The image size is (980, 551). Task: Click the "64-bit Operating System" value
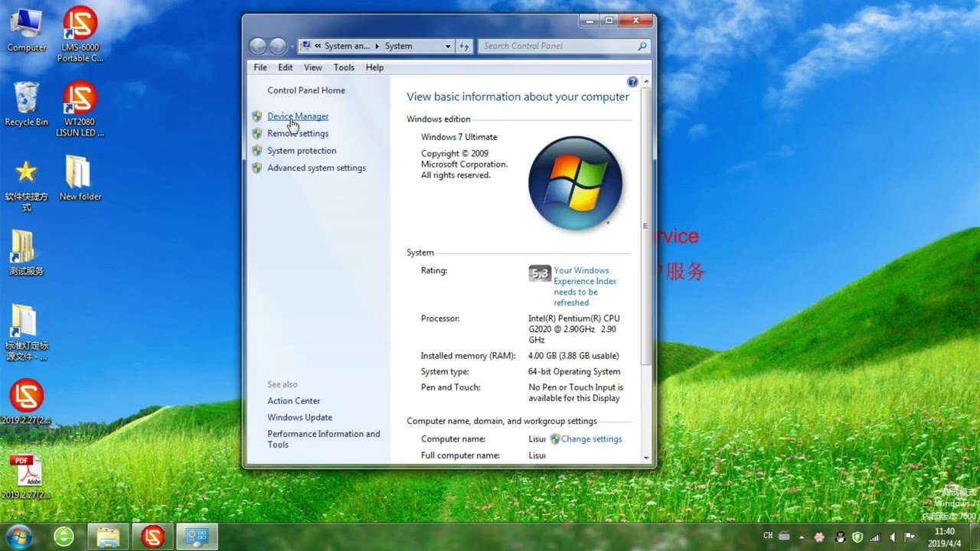point(574,372)
